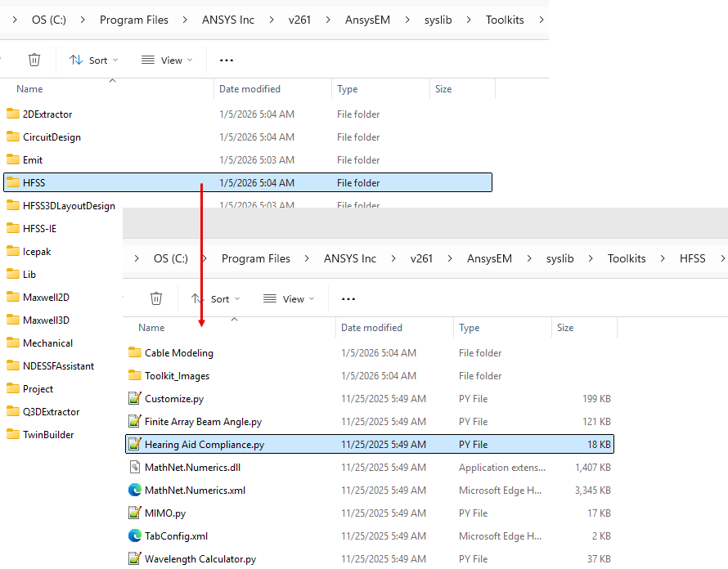Screen dimensions: 728x569
Task: Click the Application extens... type cell
Action: tap(502, 468)
